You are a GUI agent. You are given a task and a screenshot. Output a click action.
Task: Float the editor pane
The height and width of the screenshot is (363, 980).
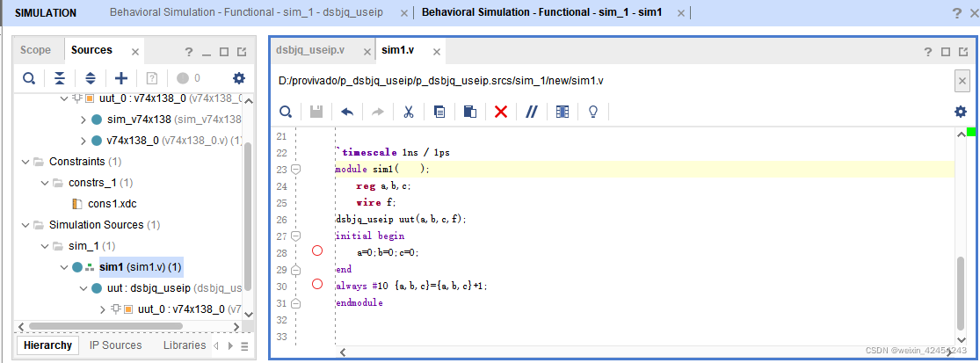point(963,52)
